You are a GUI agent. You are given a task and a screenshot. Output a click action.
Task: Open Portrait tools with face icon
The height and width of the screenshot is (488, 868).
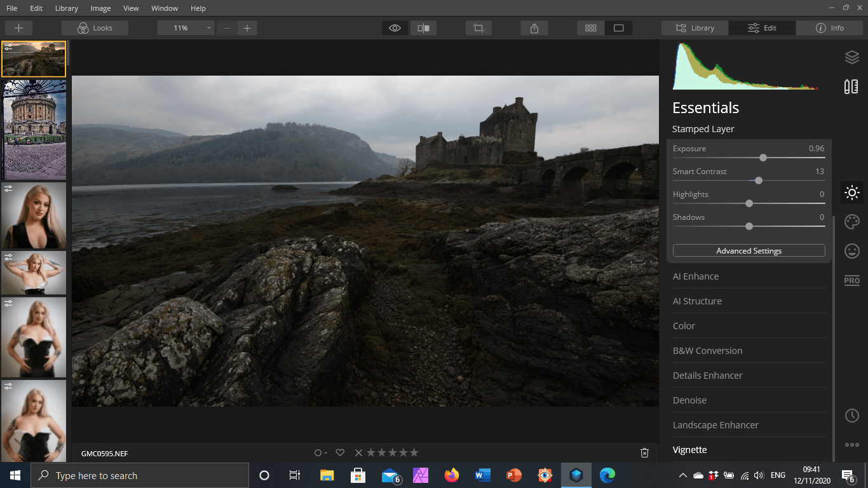(x=851, y=251)
